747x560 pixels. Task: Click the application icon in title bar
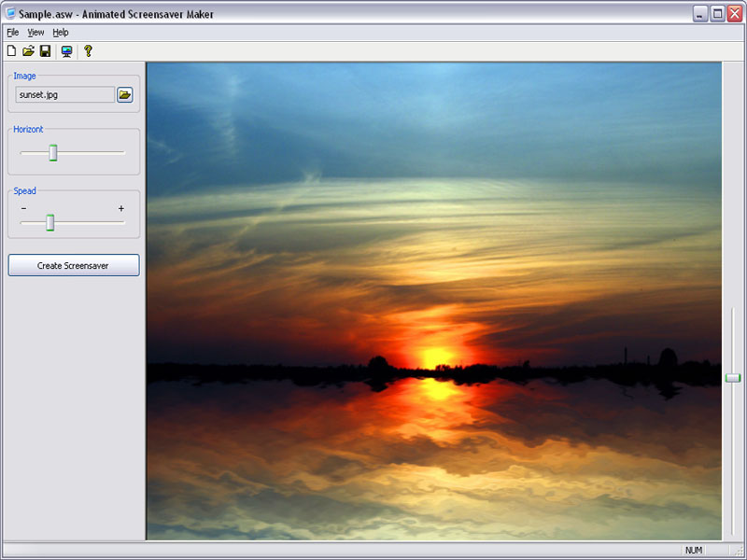point(10,13)
